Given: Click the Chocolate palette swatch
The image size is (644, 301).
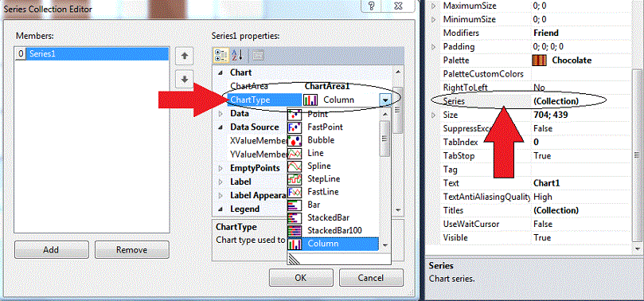Looking at the screenshot, I should coord(540,61).
